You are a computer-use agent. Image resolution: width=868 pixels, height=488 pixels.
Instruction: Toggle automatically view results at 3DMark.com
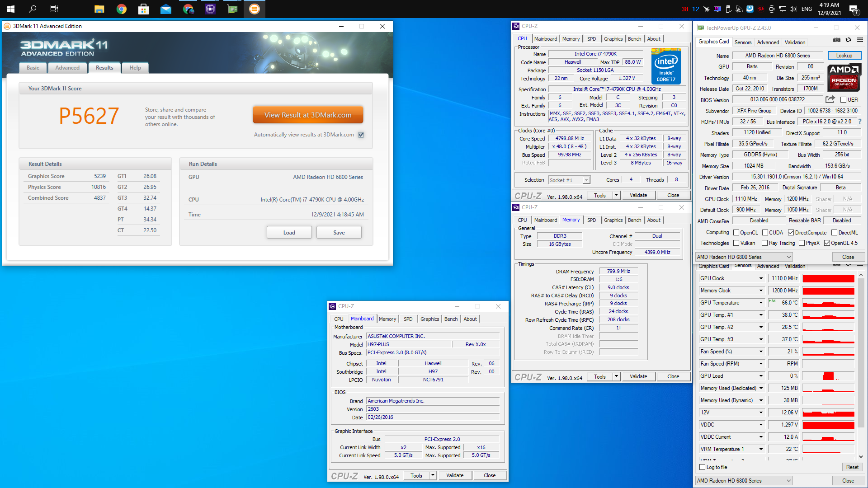361,135
